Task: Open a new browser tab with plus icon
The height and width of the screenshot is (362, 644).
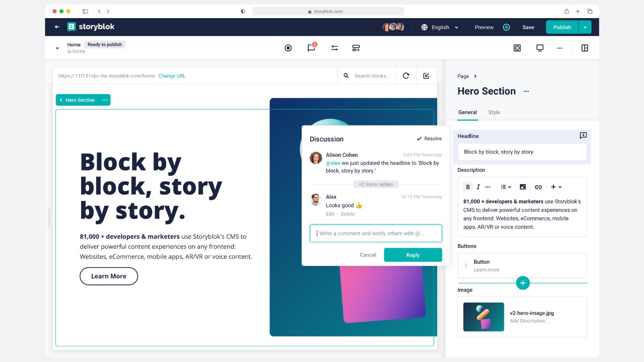Action: click(x=578, y=11)
